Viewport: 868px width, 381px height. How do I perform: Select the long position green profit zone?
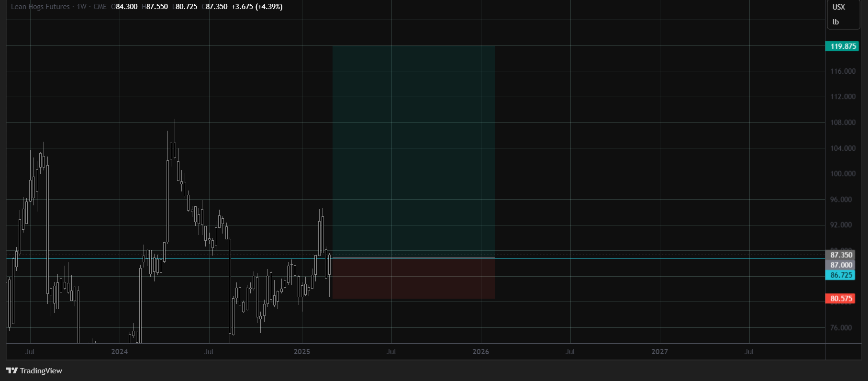click(x=413, y=152)
